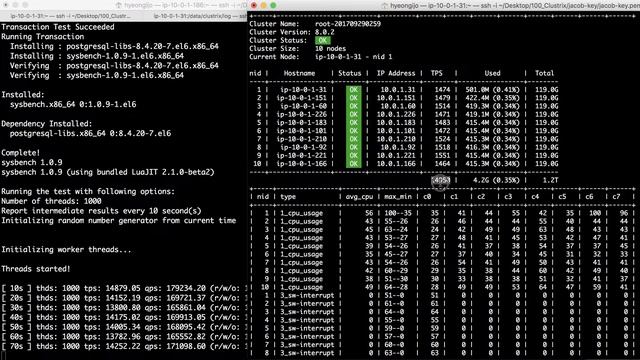
Task: Click IP address 10.0.1.210
Action: 396,139
